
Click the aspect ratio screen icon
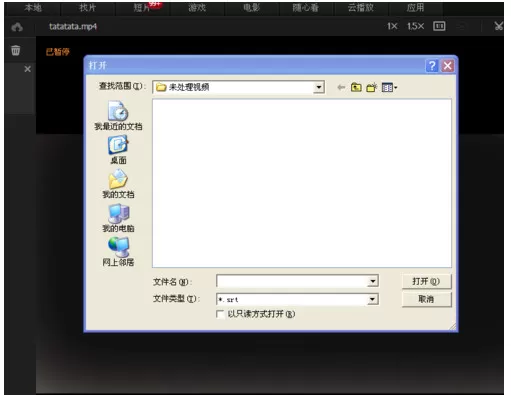[x=439, y=26]
